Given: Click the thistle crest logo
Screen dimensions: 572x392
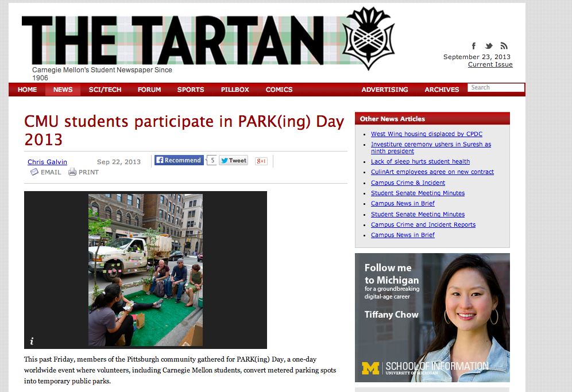Looking at the screenshot, I should [x=369, y=38].
